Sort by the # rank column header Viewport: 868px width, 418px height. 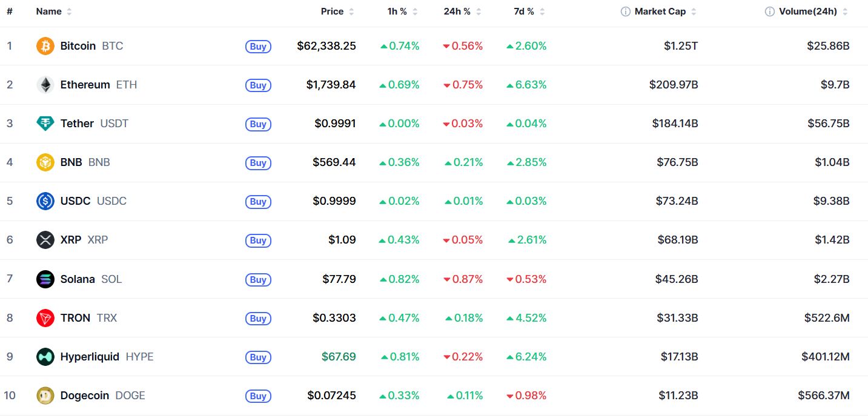10,12
